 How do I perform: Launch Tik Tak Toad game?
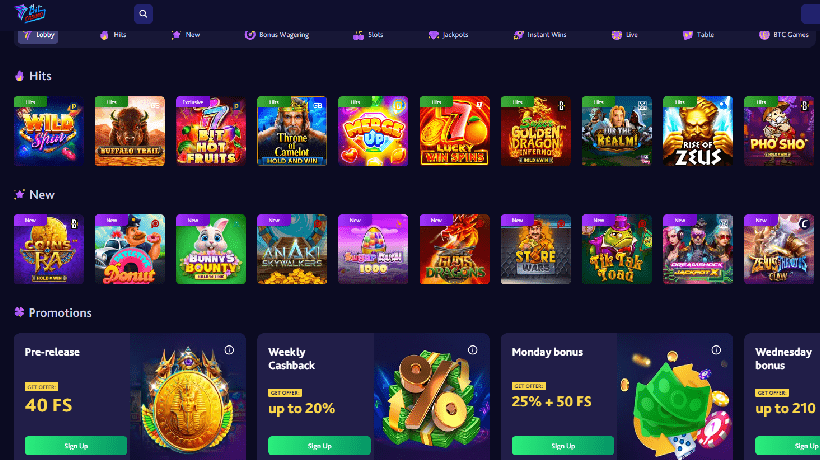point(617,249)
